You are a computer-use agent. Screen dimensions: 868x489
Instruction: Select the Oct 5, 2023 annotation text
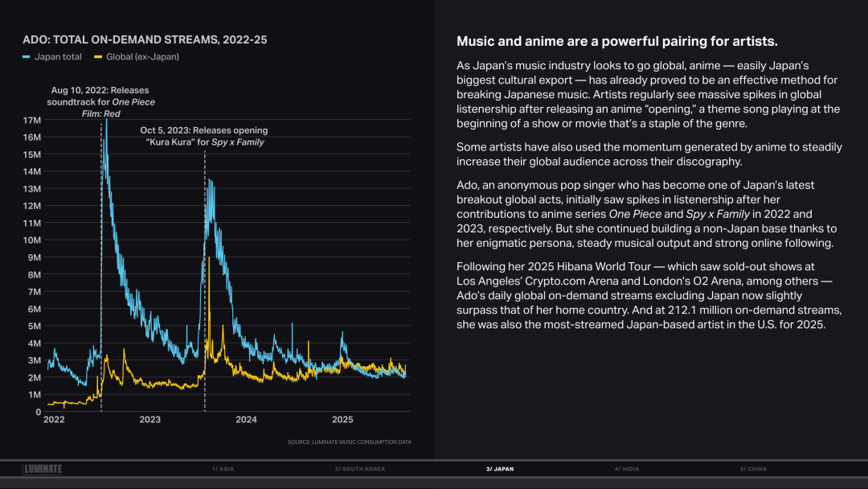pos(204,136)
